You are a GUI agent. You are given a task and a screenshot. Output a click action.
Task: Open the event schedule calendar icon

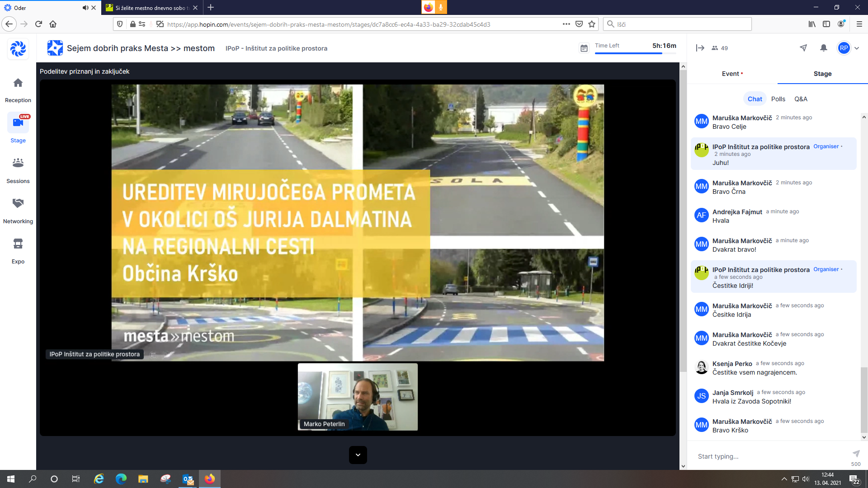[x=584, y=48]
